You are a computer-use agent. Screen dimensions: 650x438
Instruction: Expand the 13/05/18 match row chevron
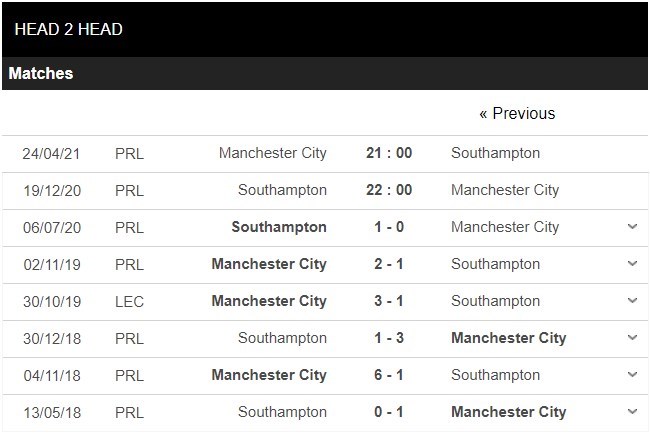pos(632,412)
